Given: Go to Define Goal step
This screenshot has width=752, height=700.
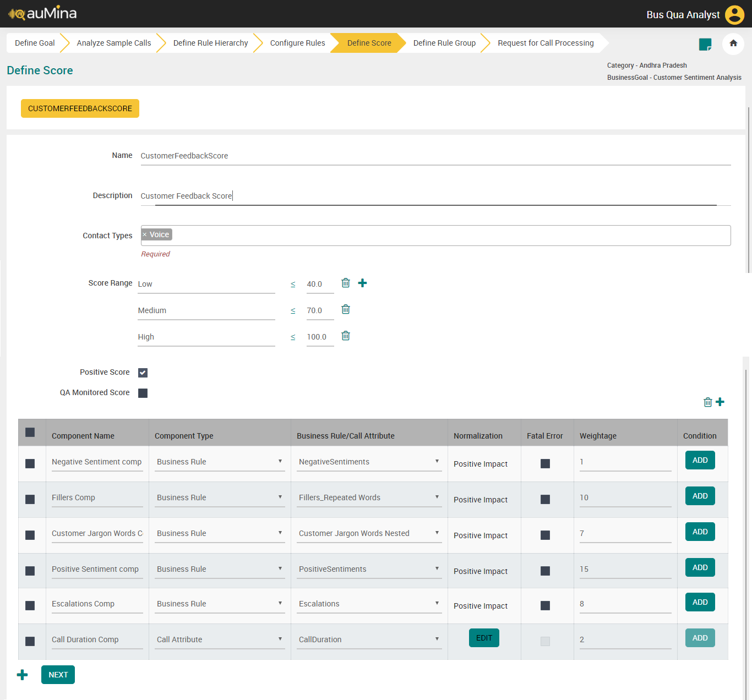Looking at the screenshot, I should coord(35,43).
